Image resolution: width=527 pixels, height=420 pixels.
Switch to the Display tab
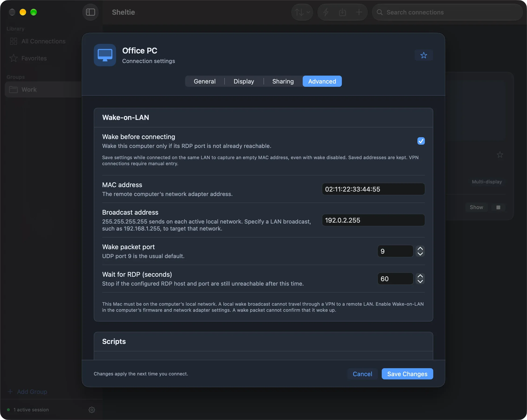coord(244,81)
